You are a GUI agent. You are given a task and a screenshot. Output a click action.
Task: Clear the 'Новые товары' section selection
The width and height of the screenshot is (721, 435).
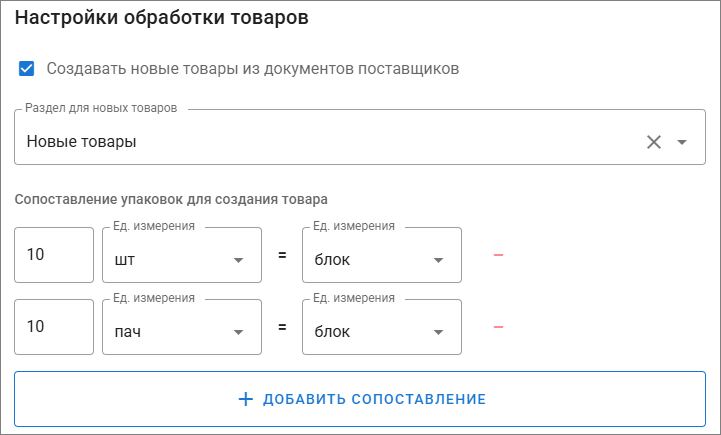click(654, 142)
